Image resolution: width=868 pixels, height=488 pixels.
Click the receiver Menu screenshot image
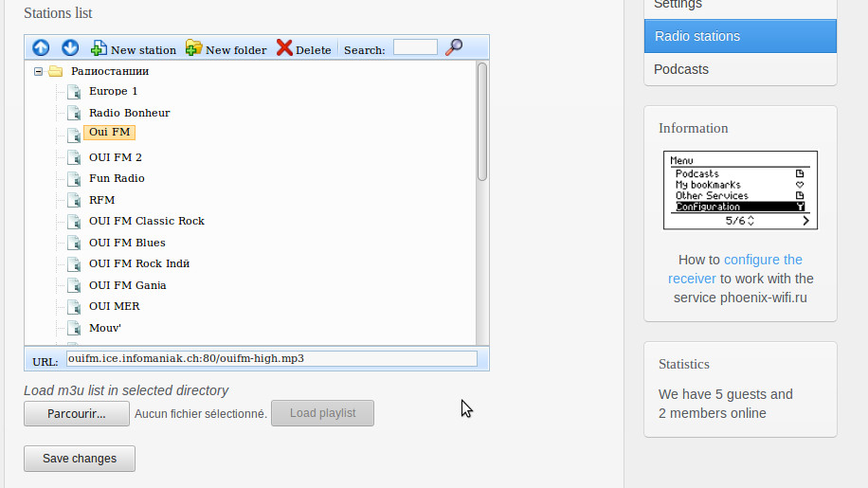740,190
